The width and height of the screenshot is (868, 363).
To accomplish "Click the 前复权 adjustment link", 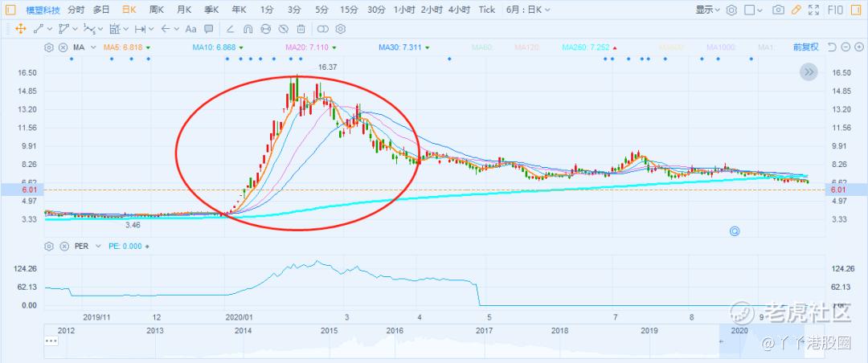I will 805,47.
